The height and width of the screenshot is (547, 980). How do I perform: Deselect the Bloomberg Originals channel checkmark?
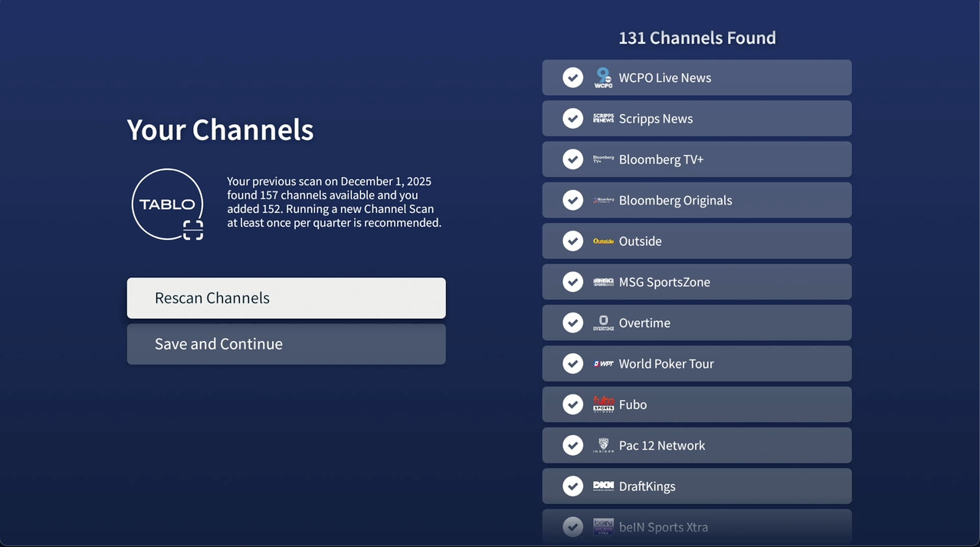click(x=572, y=200)
